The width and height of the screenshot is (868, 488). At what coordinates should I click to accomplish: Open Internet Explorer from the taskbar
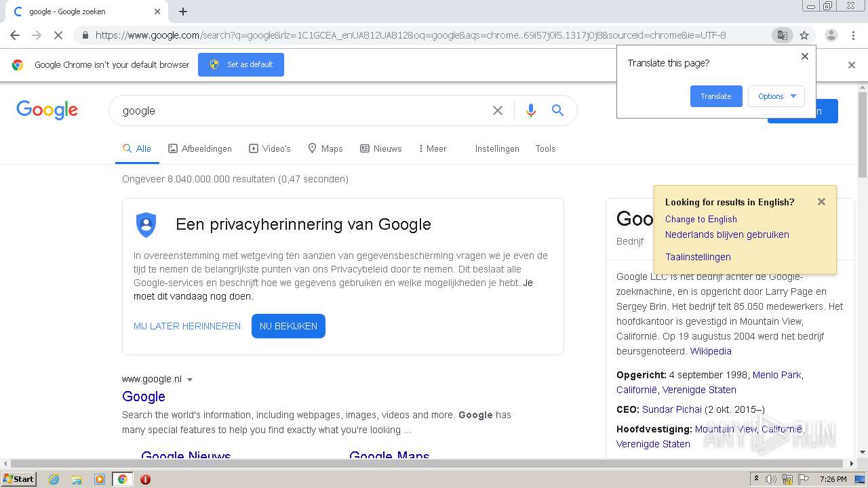tap(54, 479)
